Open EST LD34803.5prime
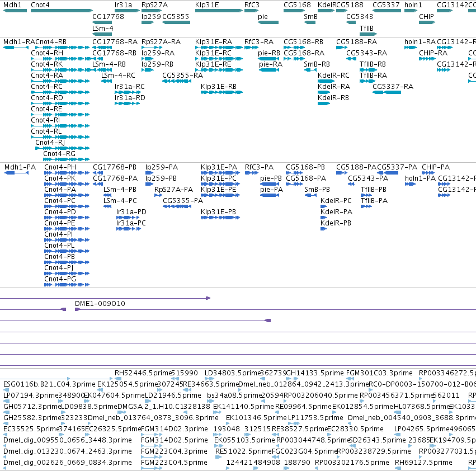 (x=233, y=373)
